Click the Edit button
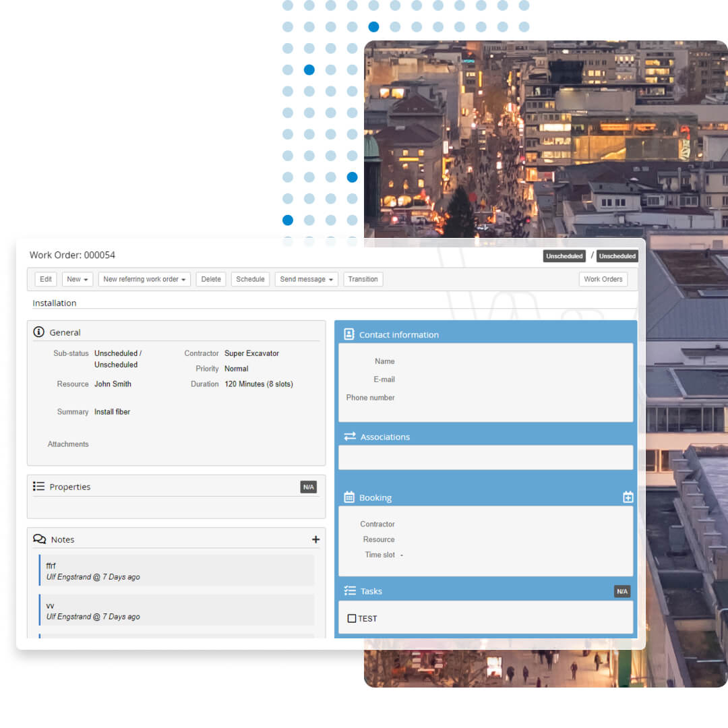This screenshot has width=728, height=728. [45, 279]
